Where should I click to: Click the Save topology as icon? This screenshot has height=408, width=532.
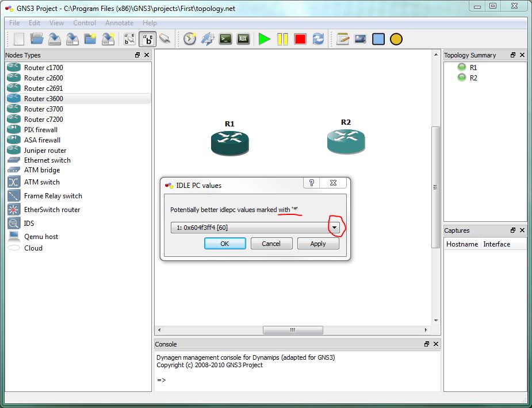tap(72, 39)
